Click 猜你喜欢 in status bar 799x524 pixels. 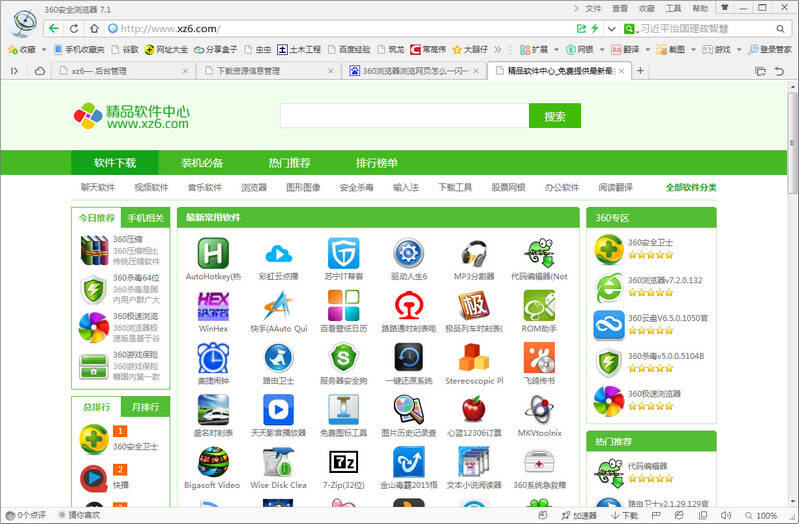(x=79, y=515)
